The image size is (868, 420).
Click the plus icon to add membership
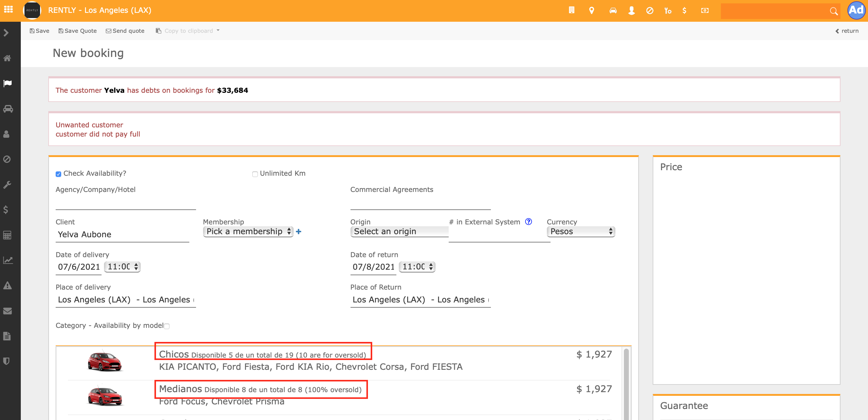[299, 231]
